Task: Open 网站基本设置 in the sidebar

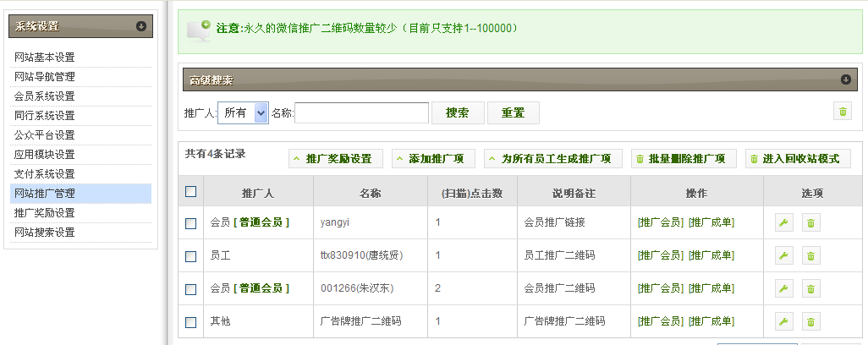Action: [x=45, y=57]
